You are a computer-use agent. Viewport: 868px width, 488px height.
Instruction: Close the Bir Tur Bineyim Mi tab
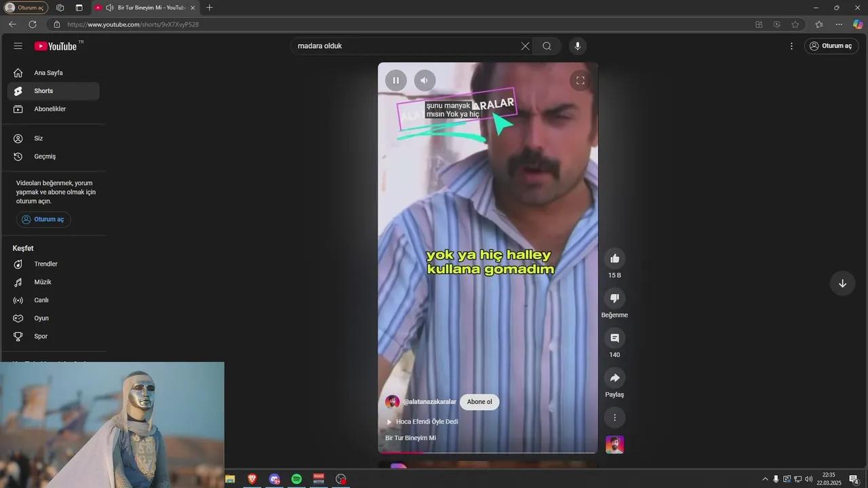[193, 7]
